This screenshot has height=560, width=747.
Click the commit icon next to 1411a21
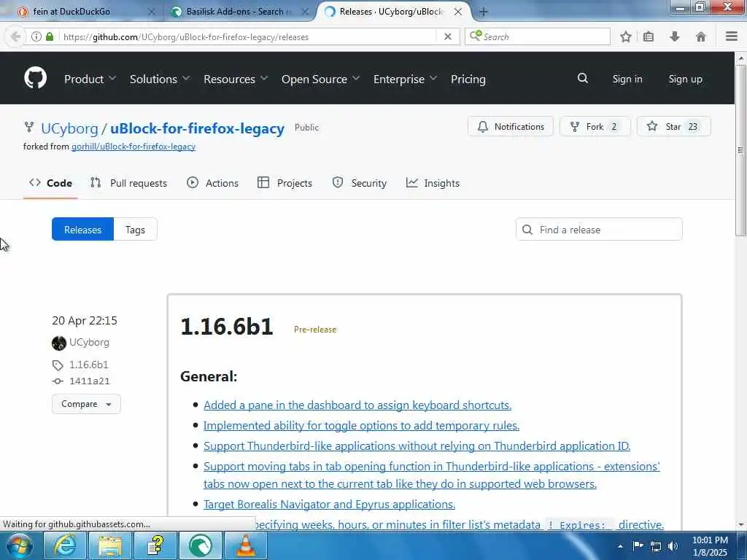[x=58, y=381]
